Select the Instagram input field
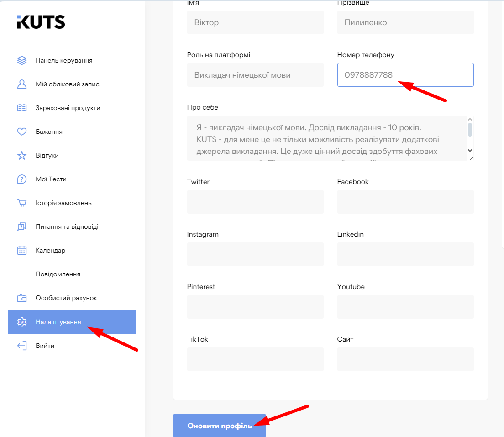 (x=255, y=254)
